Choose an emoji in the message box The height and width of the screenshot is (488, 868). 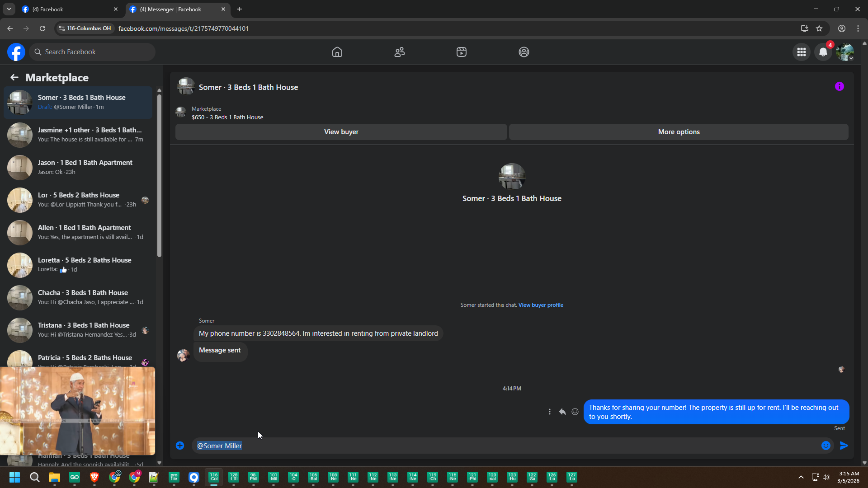826,446
